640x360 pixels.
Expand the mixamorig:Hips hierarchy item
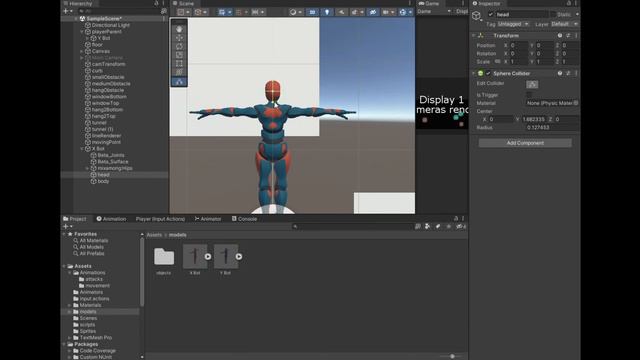(87, 168)
